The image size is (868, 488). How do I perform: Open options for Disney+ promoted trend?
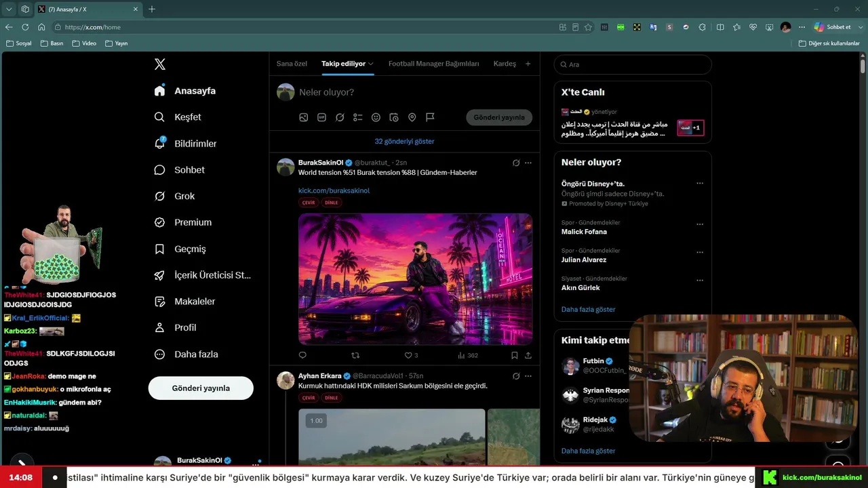pyautogui.click(x=700, y=184)
